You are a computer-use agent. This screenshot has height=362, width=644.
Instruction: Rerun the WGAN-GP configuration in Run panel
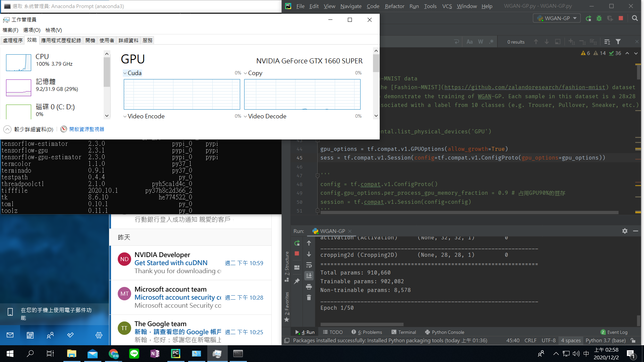(297, 243)
